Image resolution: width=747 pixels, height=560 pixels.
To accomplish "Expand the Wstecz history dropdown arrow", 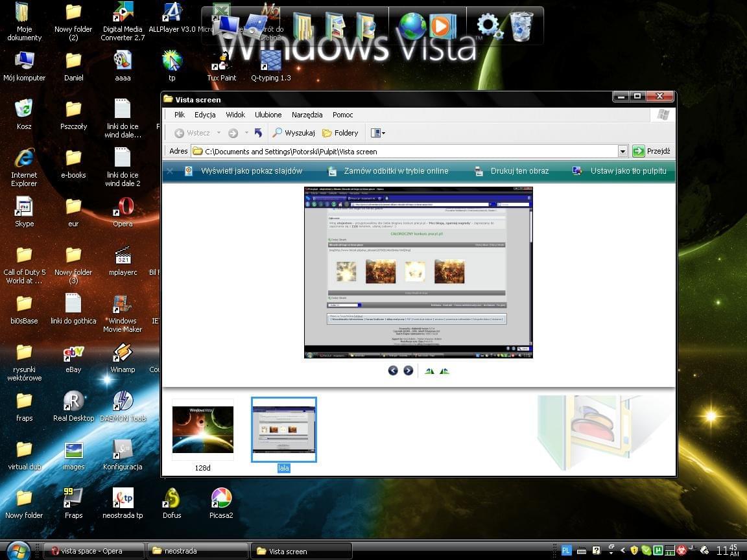I will (x=219, y=133).
